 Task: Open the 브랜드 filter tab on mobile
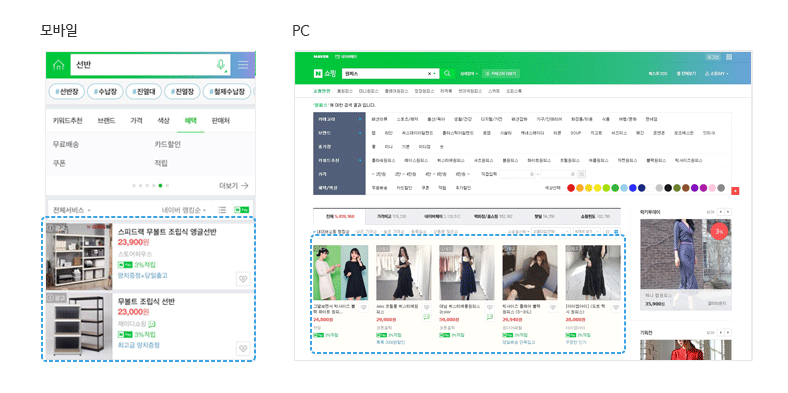pyautogui.click(x=106, y=121)
